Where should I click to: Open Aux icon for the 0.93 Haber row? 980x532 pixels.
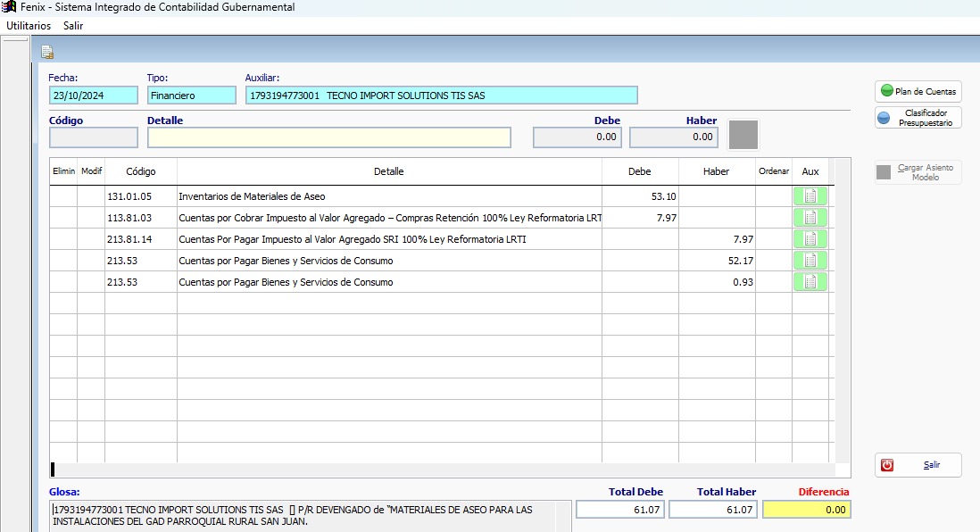pos(810,282)
